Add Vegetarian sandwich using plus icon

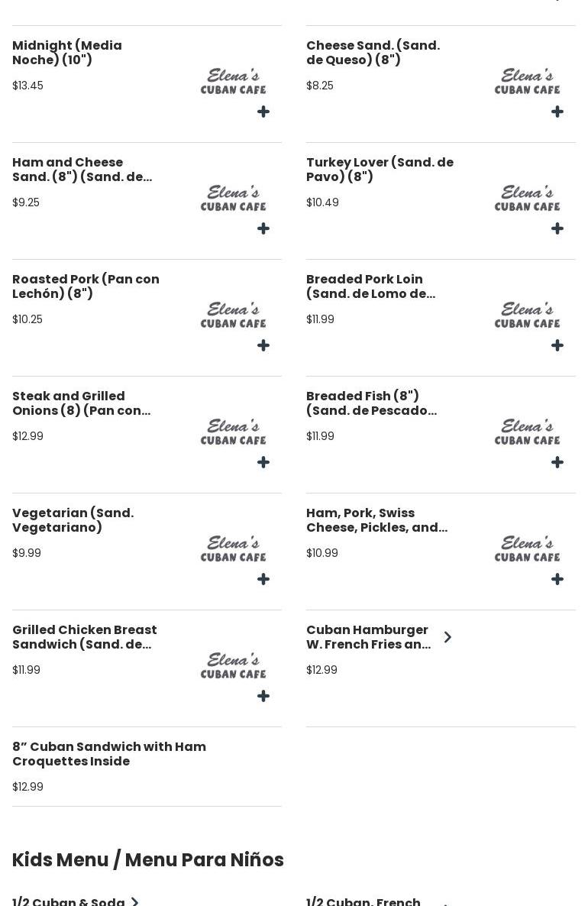click(x=263, y=580)
